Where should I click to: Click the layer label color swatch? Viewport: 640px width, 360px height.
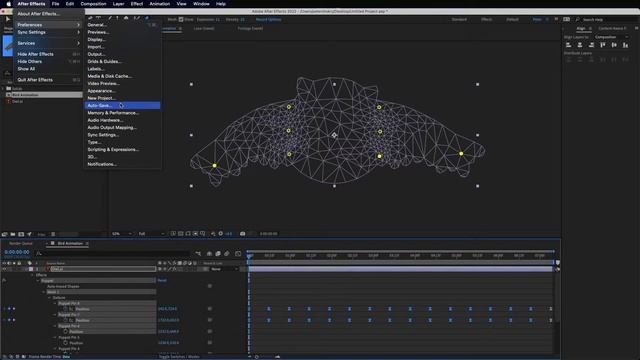pyautogui.click(x=31, y=269)
